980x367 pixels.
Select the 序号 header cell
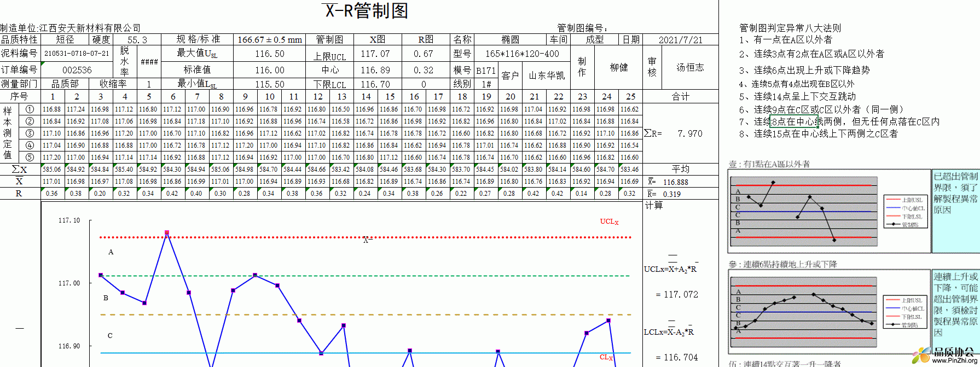coord(20,96)
